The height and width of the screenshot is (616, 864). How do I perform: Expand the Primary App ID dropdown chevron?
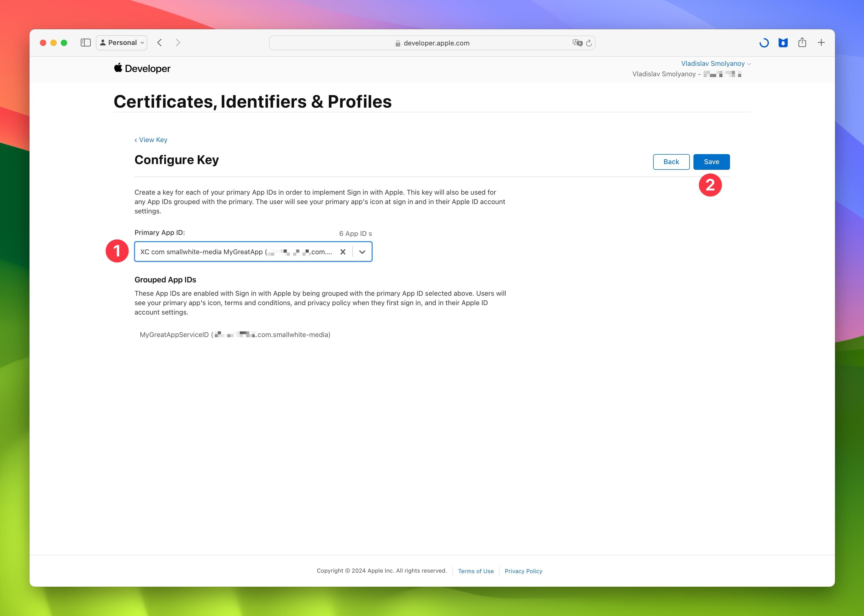coord(362,252)
